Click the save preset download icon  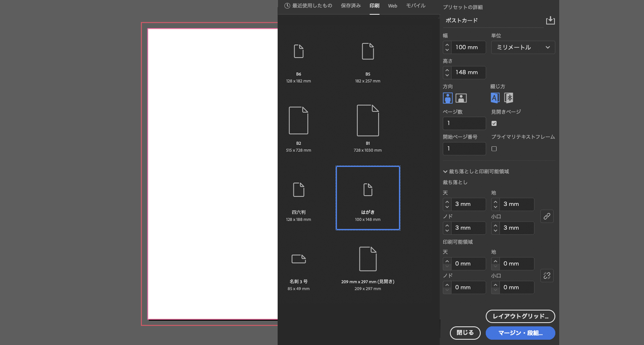pyautogui.click(x=550, y=20)
